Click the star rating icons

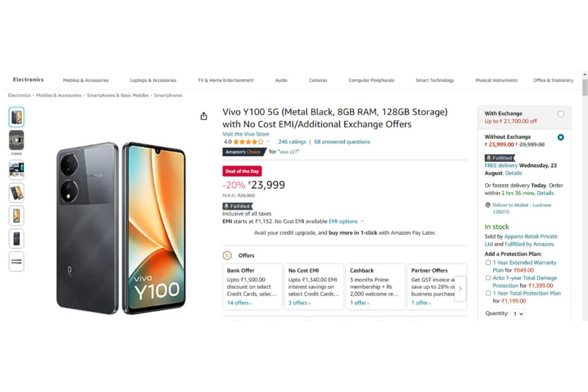[x=248, y=142]
